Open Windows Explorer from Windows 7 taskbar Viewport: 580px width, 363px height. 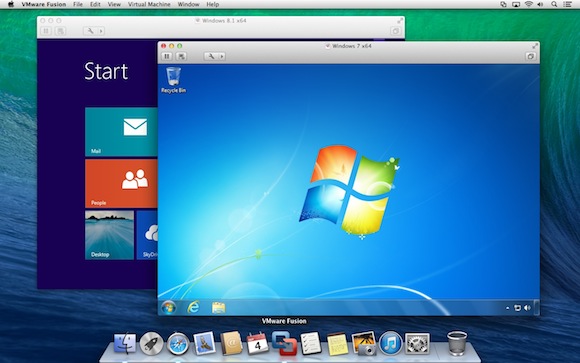[218, 307]
